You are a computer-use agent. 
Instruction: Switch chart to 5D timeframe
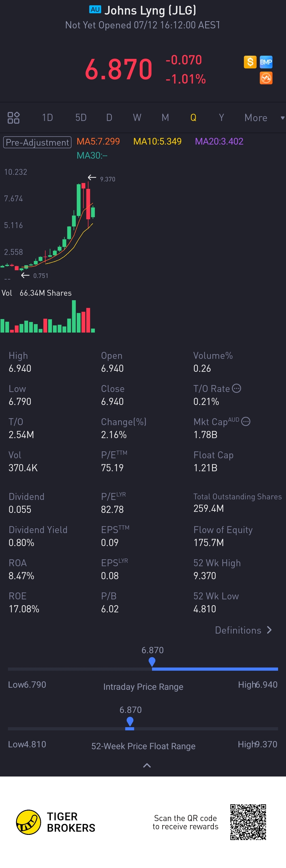[x=81, y=117]
